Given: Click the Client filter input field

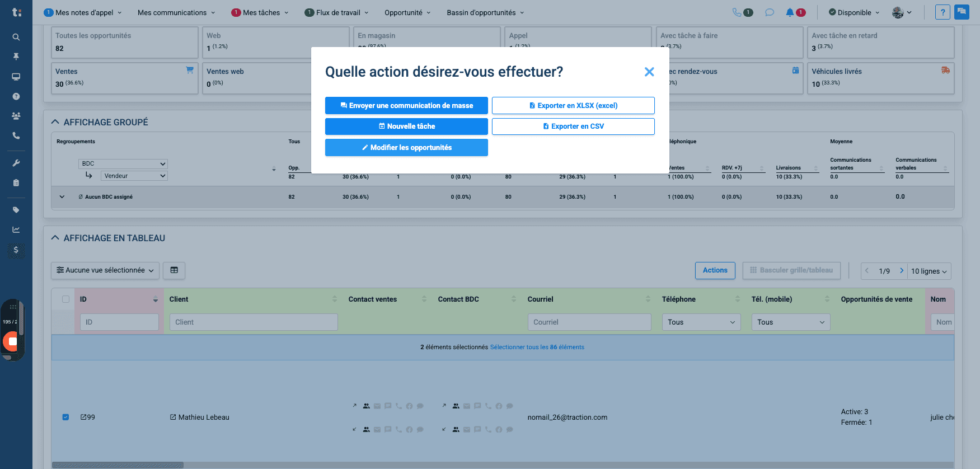Looking at the screenshot, I should (x=254, y=322).
